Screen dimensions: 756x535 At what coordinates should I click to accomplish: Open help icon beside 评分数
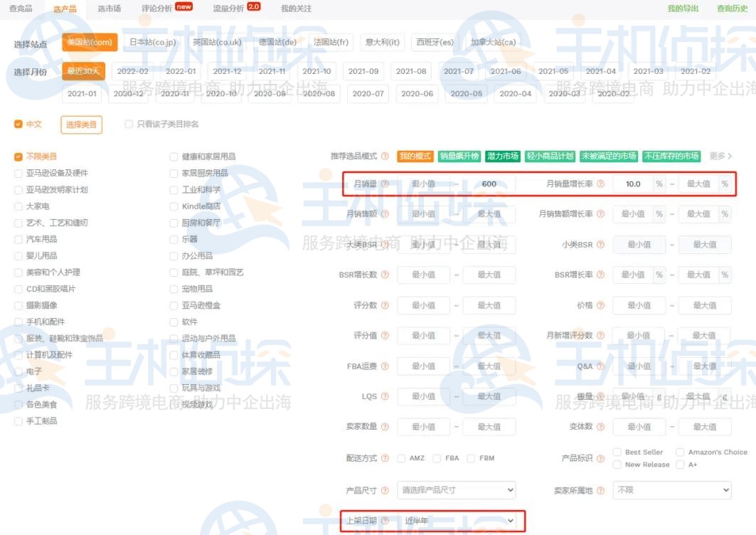point(385,305)
